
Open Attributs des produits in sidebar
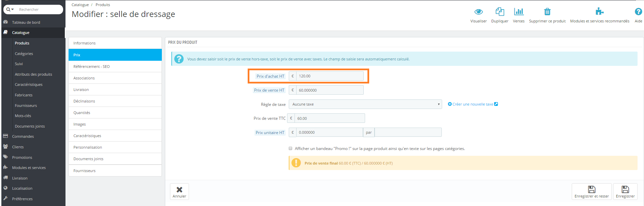click(x=33, y=74)
